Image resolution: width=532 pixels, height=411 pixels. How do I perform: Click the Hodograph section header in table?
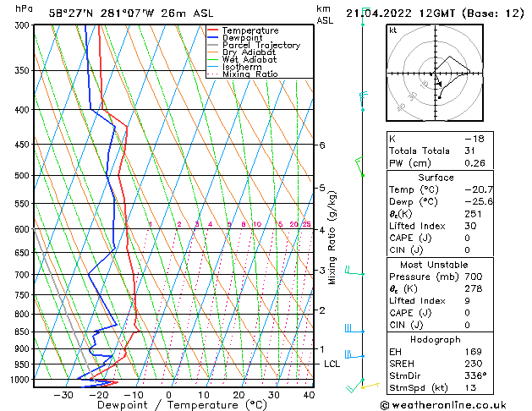(x=436, y=339)
